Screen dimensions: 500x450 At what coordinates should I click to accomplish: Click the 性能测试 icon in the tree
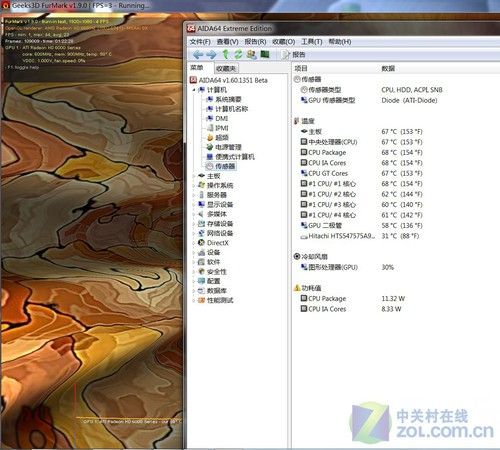tap(201, 300)
